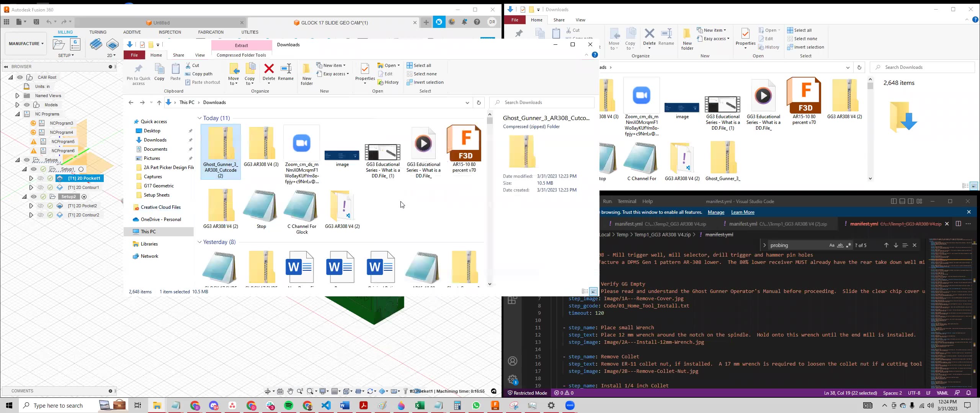Click Manage in the VS Code trust banner
980x413 pixels.
pos(715,212)
